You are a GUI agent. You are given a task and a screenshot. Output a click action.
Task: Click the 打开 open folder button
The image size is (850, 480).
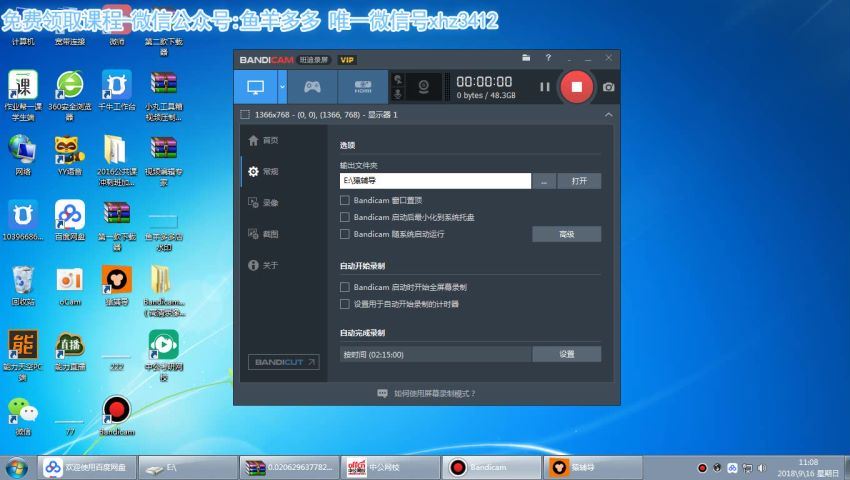click(579, 181)
